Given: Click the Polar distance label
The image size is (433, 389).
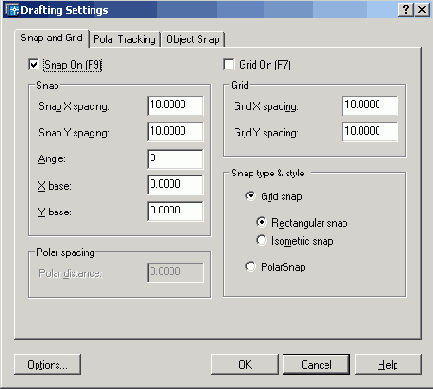Looking at the screenshot, I should (x=70, y=273).
